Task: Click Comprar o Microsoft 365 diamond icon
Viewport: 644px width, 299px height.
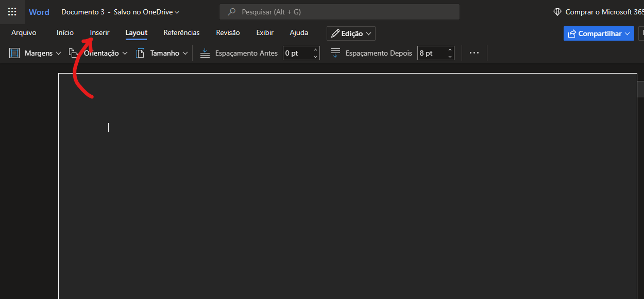Action: pos(557,12)
